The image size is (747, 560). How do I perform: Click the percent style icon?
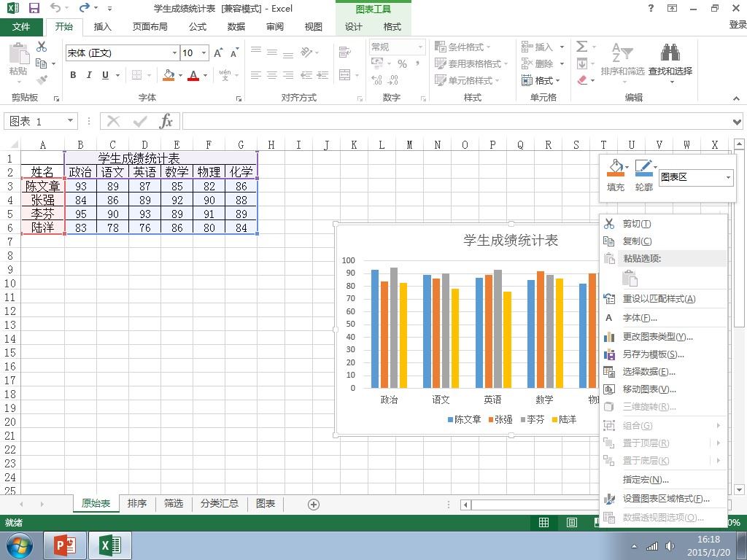tap(402, 64)
